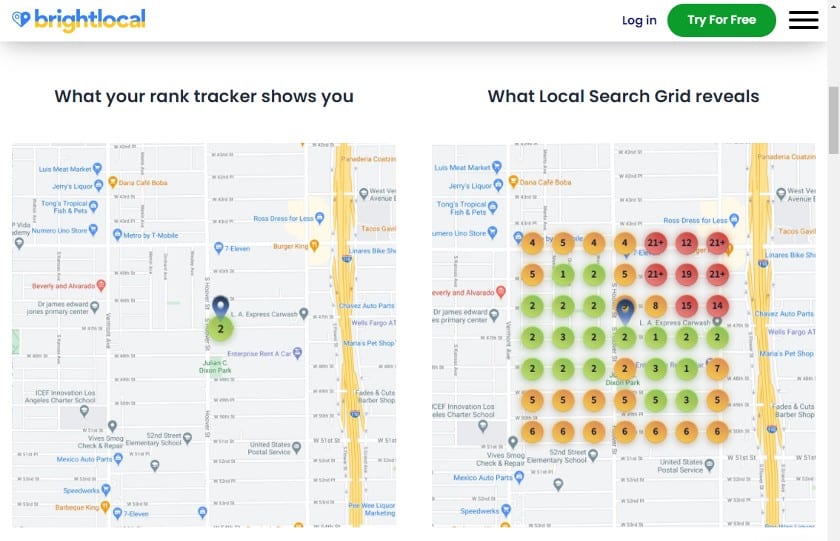Click Numero Uno Store pin on left map

pos(93,230)
